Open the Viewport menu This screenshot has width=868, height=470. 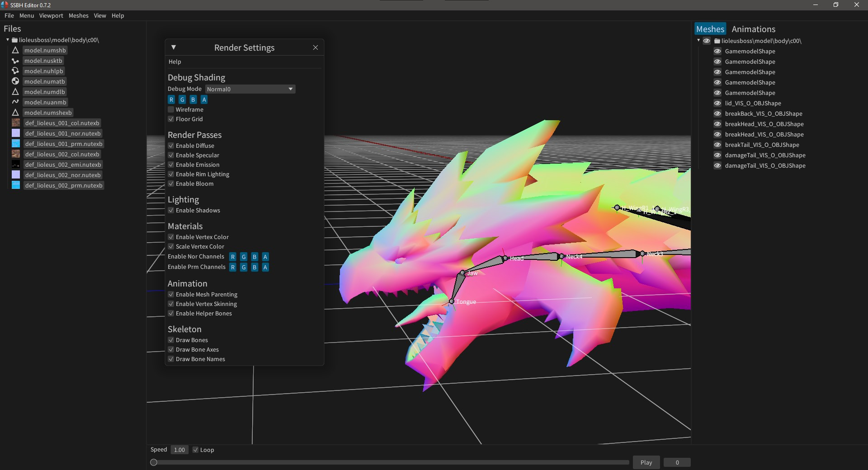(51, 15)
